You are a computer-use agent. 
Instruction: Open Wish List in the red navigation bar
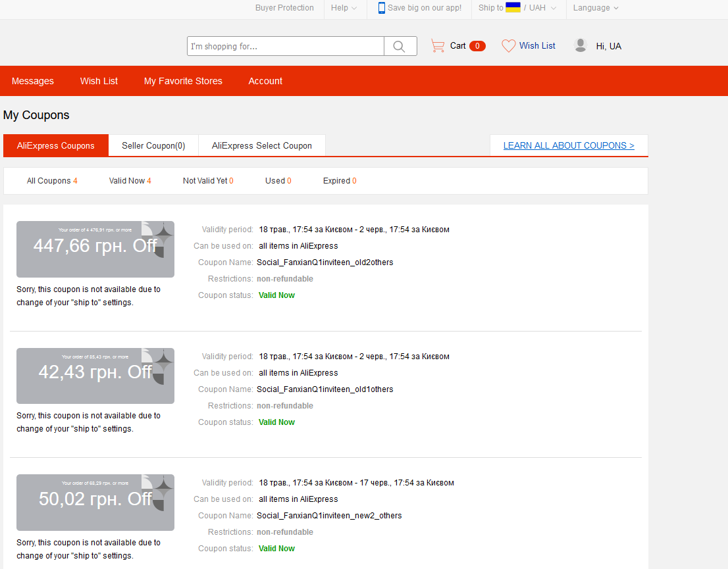tap(99, 81)
